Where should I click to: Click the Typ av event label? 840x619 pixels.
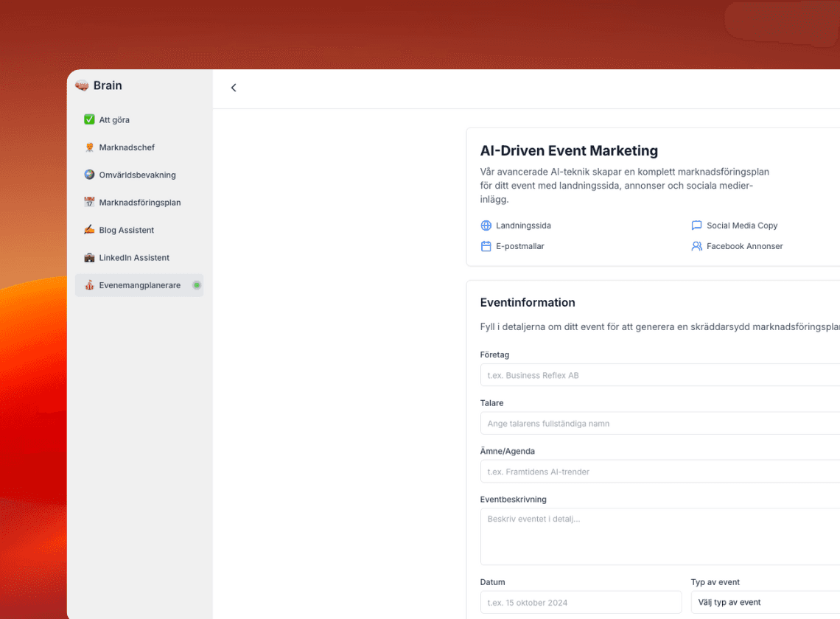tap(715, 582)
